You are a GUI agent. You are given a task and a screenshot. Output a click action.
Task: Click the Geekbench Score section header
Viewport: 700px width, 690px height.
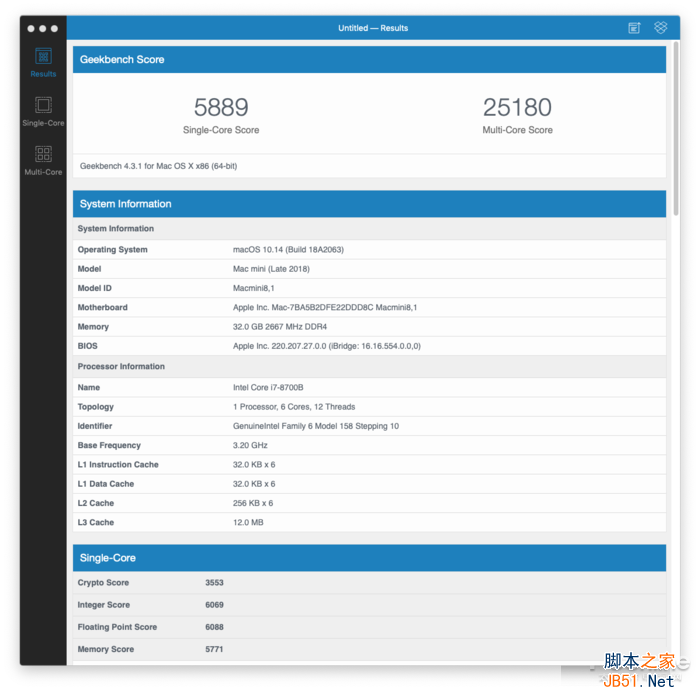(369, 59)
